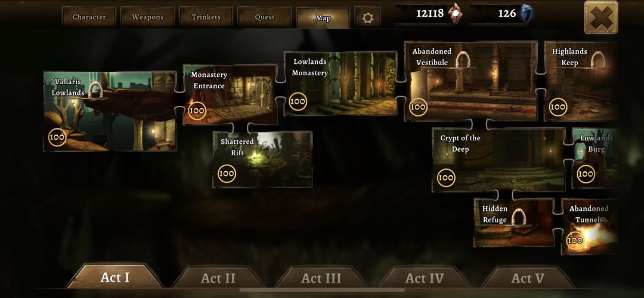Viewport: 644px width, 298px height.
Task: Select the Monastery Entrance map tile
Action: (x=230, y=94)
